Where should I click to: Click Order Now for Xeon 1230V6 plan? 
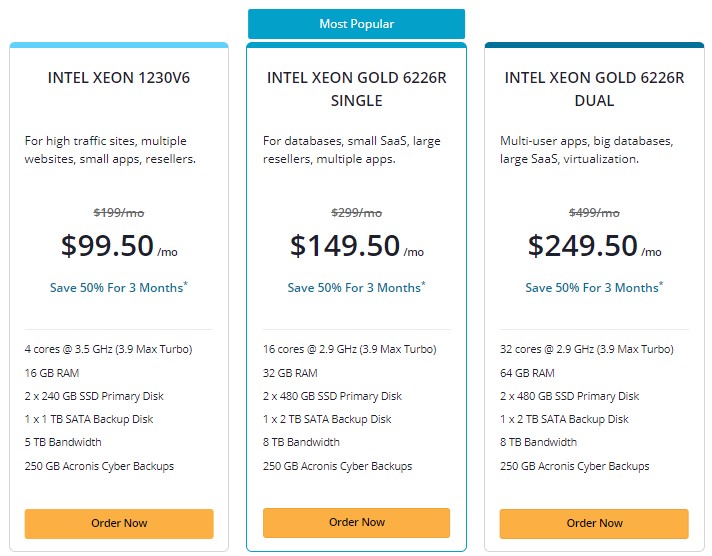(119, 523)
